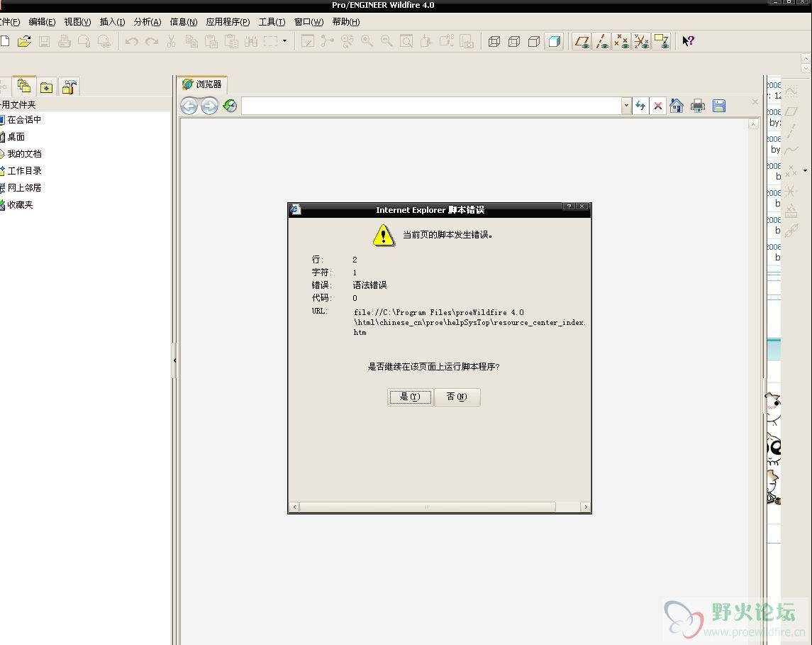
Task: Click browser history refresh icon
Action: 230,106
